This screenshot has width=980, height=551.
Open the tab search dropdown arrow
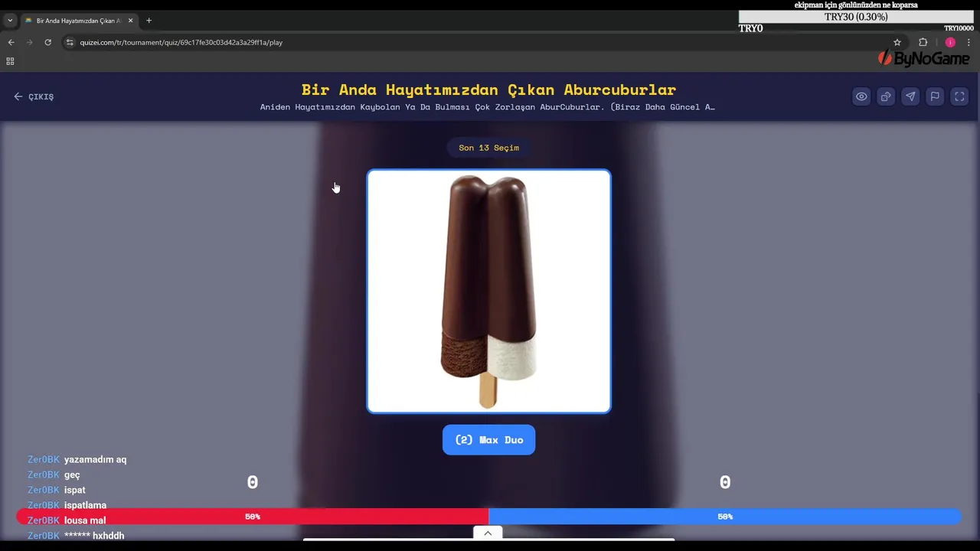point(10,21)
